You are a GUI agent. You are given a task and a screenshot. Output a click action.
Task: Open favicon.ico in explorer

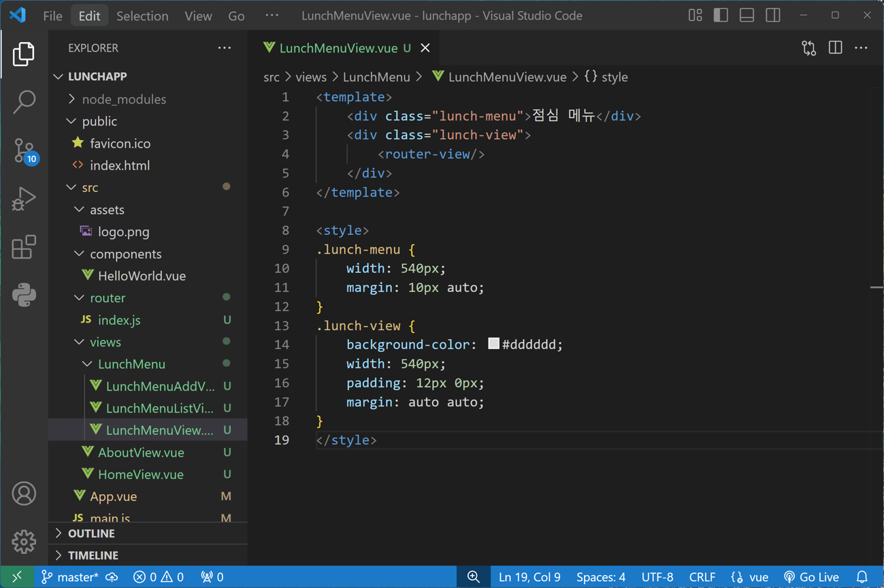148,144
